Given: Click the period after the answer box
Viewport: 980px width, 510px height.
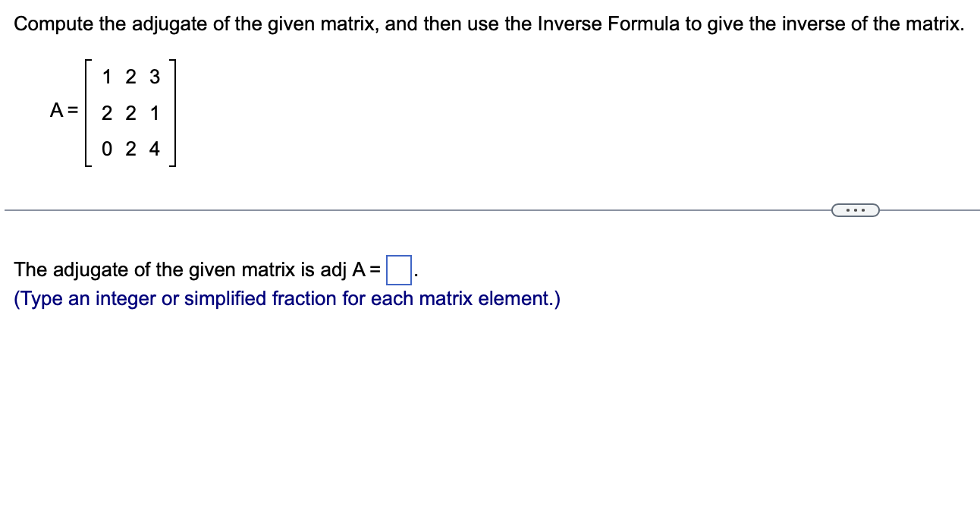Looking at the screenshot, I should point(414,271).
